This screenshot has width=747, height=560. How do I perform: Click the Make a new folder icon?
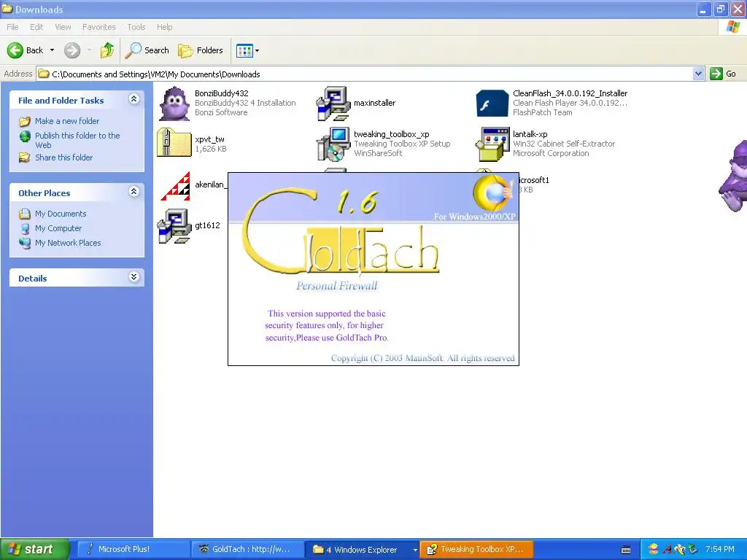click(25, 122)
